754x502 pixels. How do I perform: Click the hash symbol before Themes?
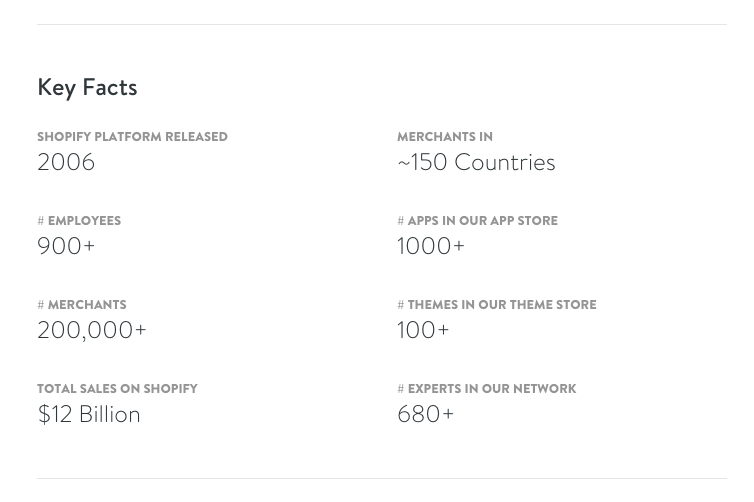click(x=401, y=305)
